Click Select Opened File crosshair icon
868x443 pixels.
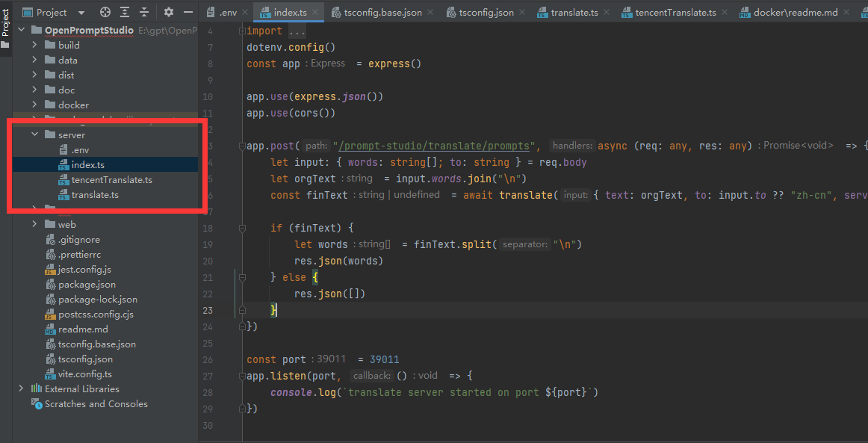pyautogui.click(x=105, y=12)
